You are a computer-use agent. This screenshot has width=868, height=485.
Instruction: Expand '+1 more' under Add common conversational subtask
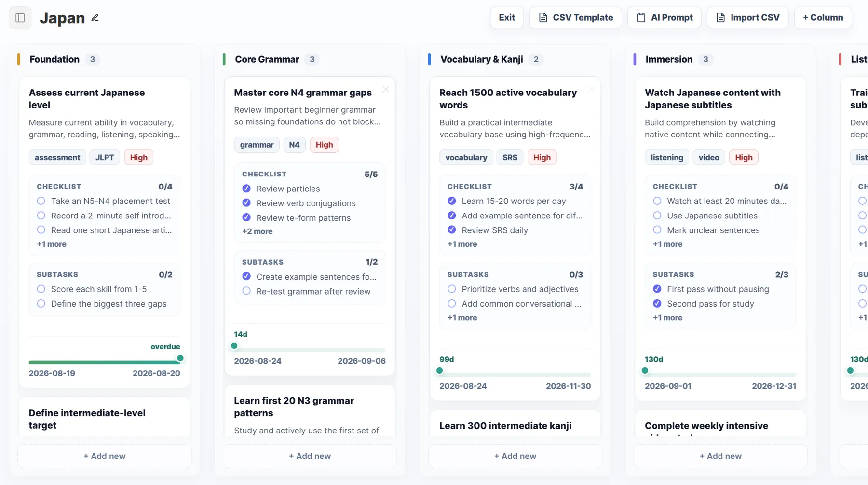(x=462, y=318)
